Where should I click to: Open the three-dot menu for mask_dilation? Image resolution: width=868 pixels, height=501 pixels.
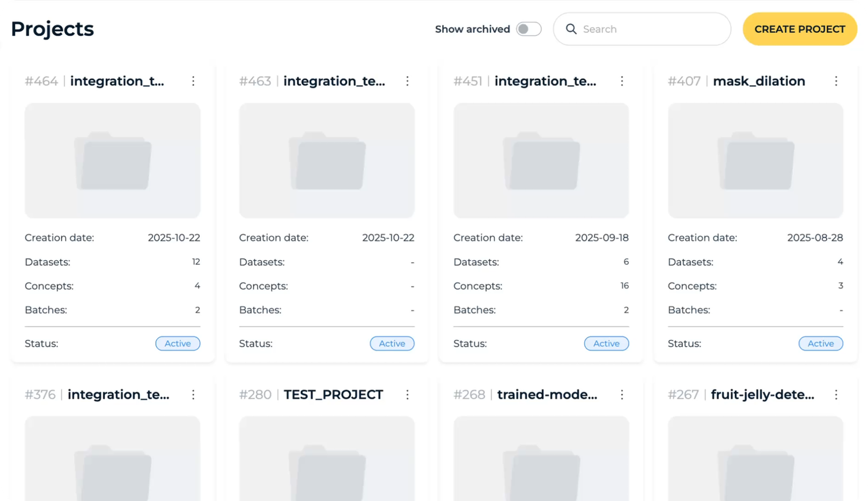836,81
